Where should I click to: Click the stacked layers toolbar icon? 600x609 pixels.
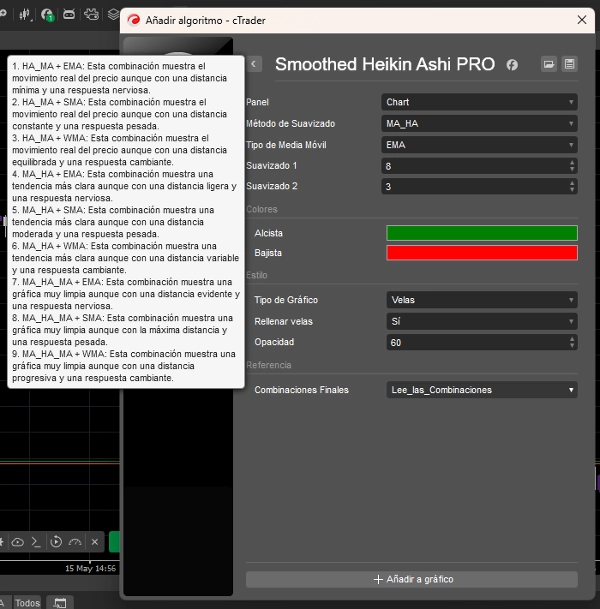click(113, 15)
